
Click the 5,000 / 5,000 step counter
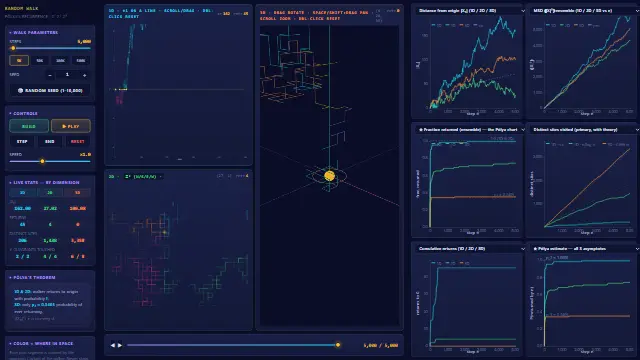click(380, 345)
